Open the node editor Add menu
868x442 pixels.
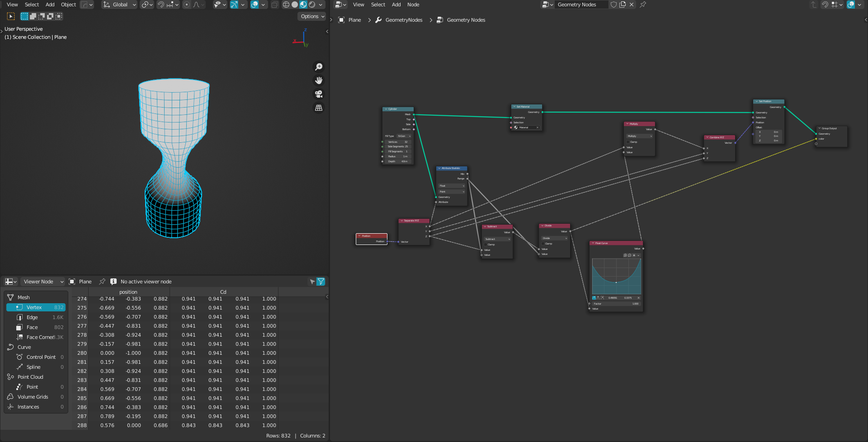(x=396, y=5)
